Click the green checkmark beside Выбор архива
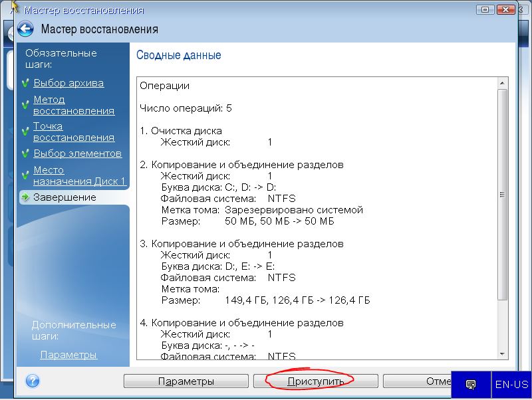The image size is (532, 400). (25, 84)
